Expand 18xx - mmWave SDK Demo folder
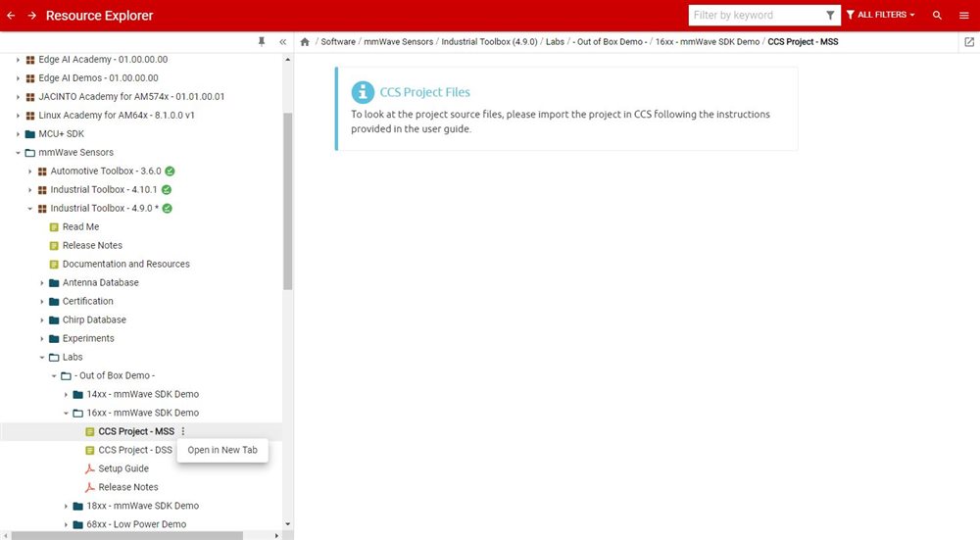Screen dimensions: 980x540 tap(66, 507)
